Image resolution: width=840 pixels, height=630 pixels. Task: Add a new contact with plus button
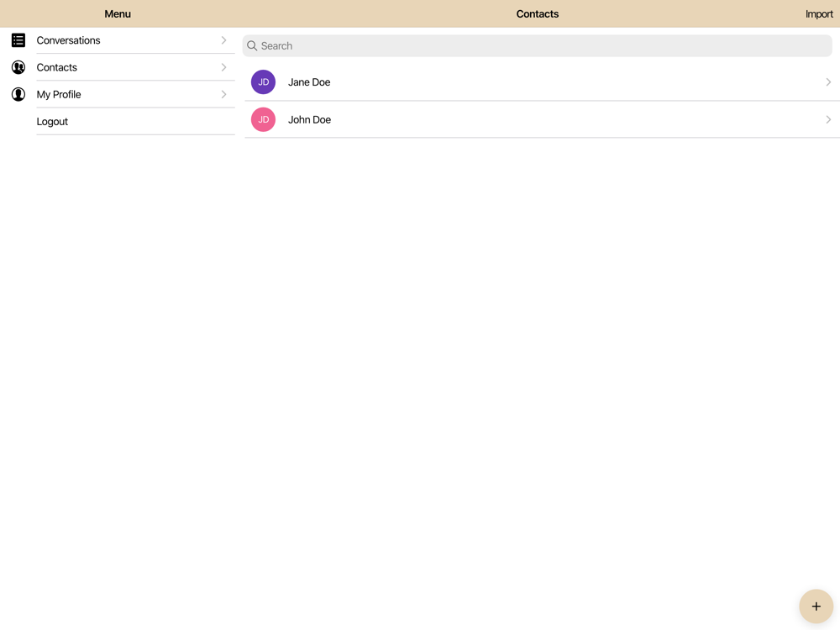pos(816,606)
